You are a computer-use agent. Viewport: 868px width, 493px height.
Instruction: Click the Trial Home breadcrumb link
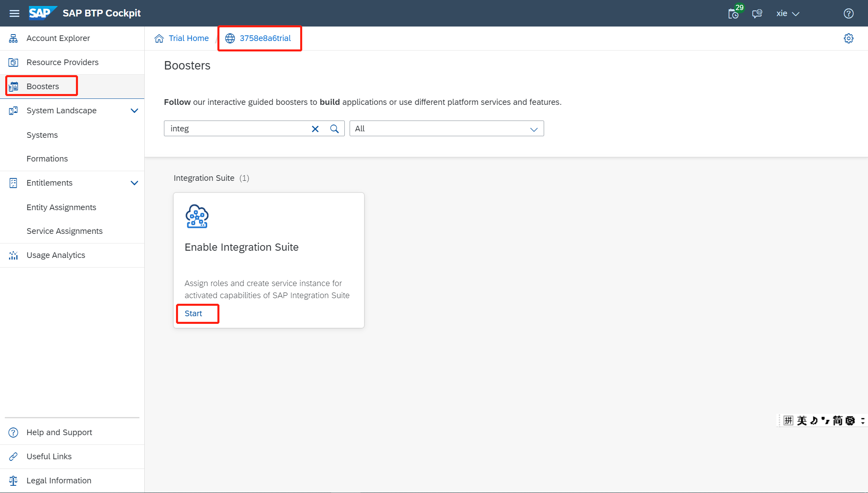(x=188, y=38)
